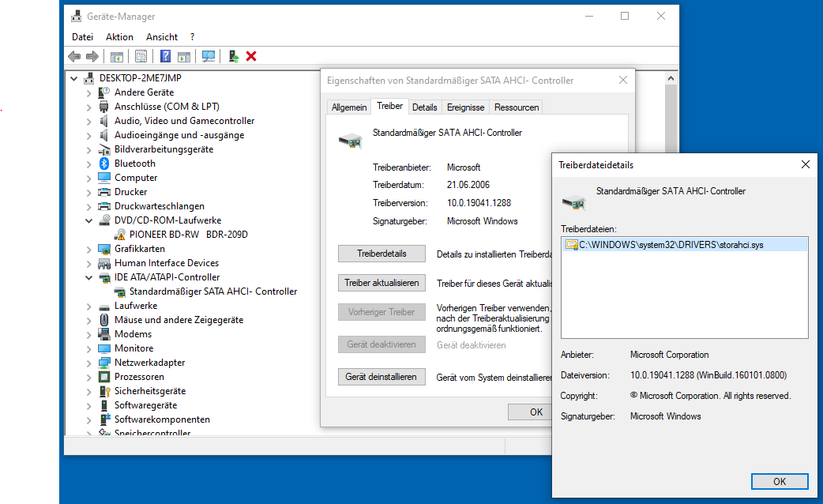Expand the Softwaregeräte node

click(x=88, y=406)
